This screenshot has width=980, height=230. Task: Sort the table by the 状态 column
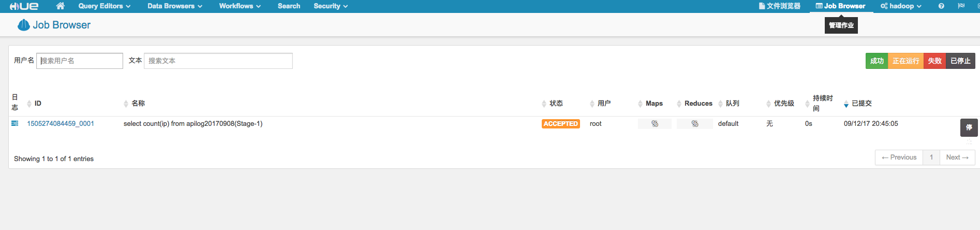click(556, 104)
